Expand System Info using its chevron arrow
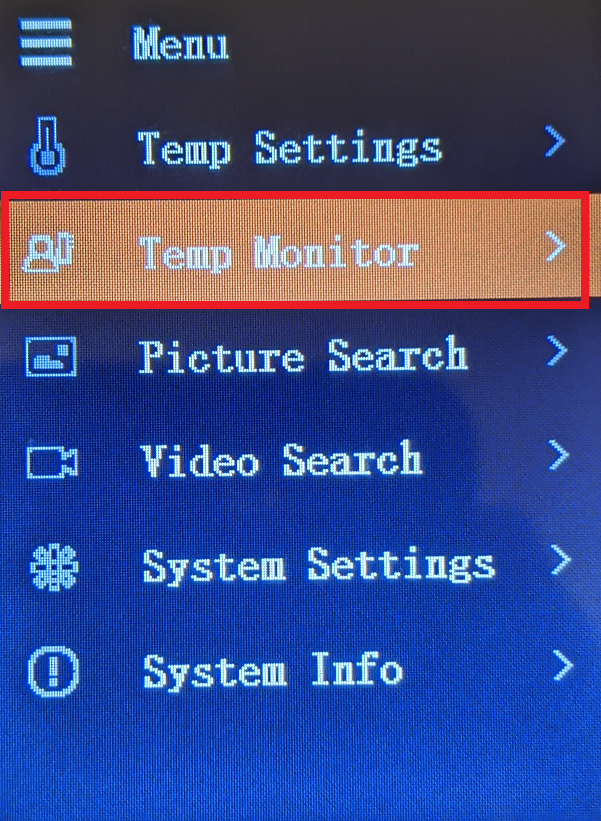This screenshot has height=821, width=601. [x=562, y=665]
